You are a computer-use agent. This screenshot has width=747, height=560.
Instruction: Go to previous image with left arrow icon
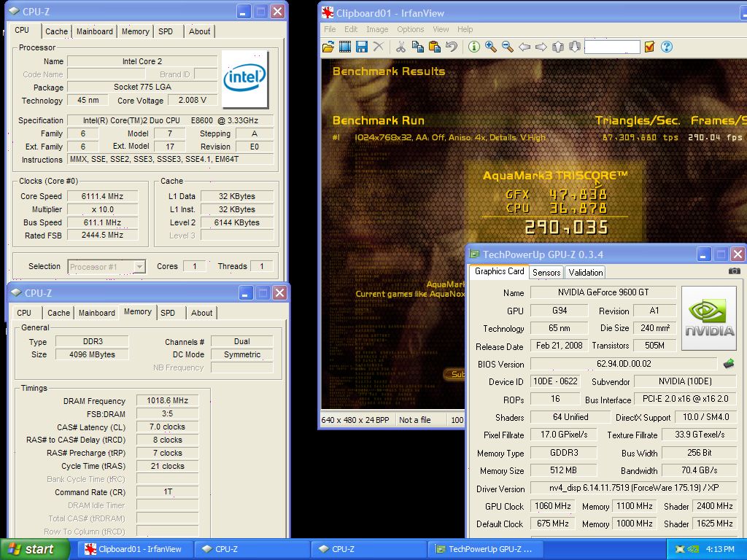coord(525,47)
